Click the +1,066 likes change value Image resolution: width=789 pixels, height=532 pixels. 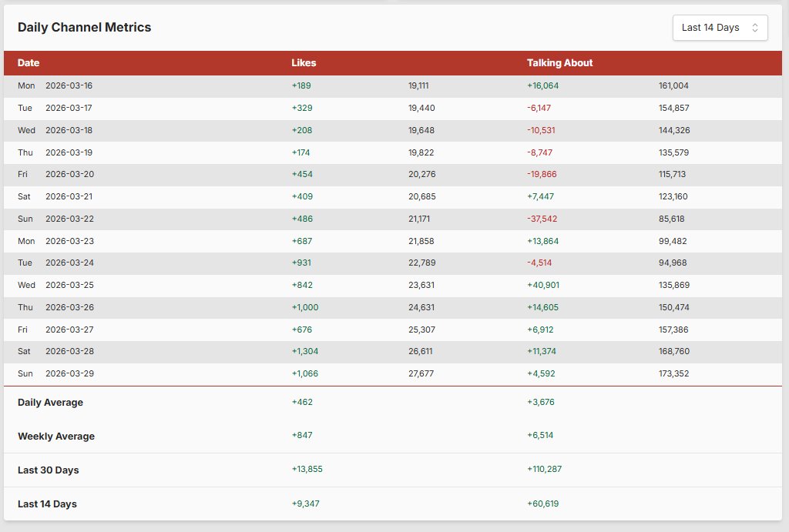point(305,373)
